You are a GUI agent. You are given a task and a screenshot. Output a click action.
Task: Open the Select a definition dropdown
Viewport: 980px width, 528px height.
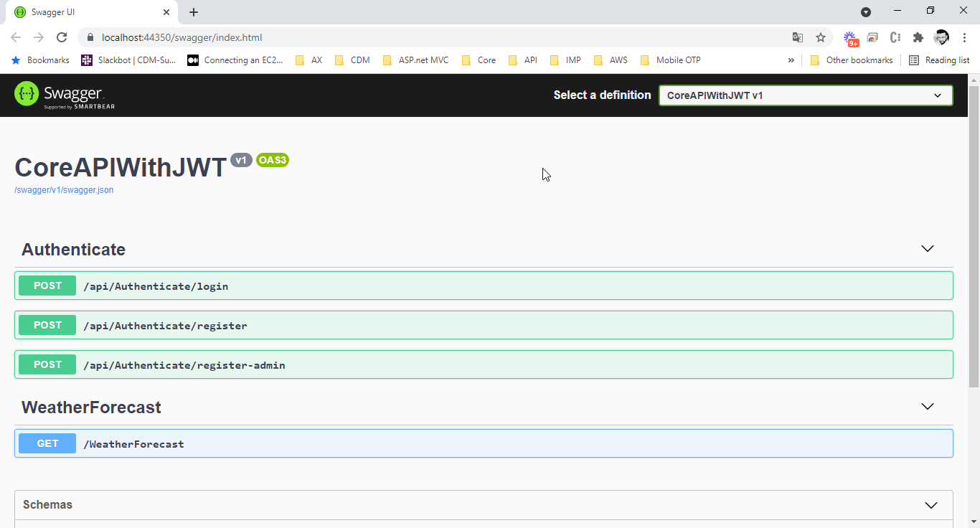tap(806, 95)
